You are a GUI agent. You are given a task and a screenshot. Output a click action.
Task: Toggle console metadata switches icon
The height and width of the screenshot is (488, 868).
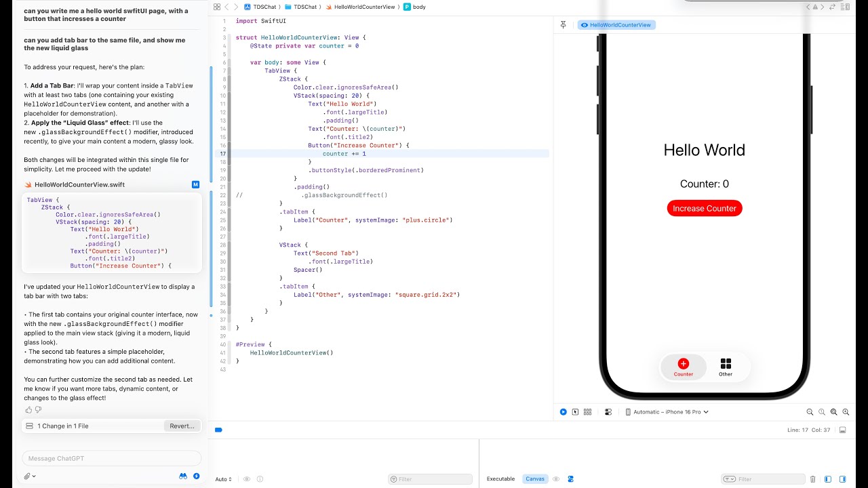571,479
